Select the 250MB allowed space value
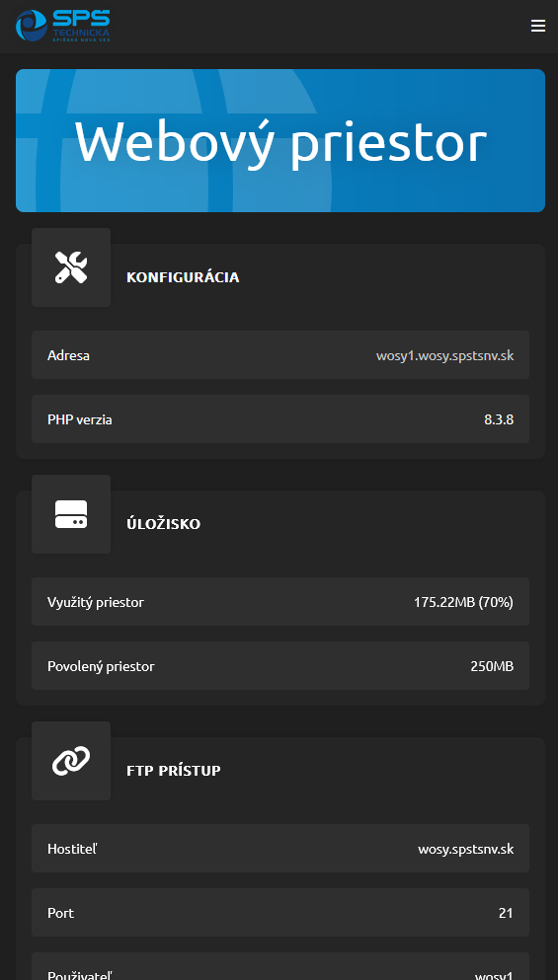The width and height of the screenshot is (558, 980). click(x=492, y=666)
